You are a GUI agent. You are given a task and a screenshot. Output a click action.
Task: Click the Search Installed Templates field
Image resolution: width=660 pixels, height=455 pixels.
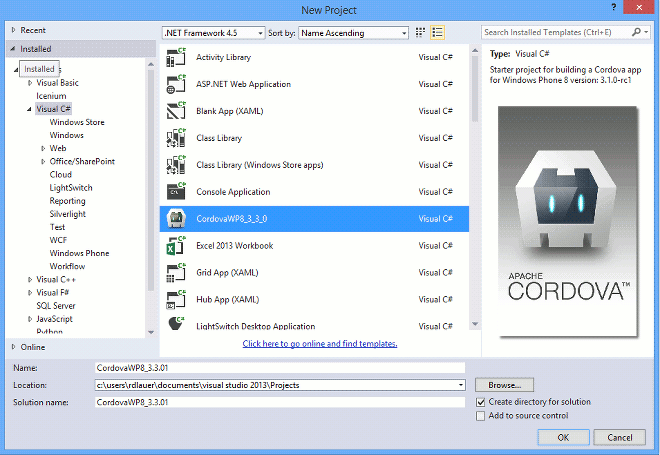556,32
